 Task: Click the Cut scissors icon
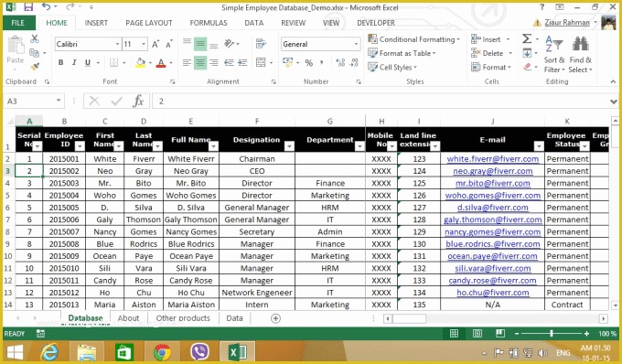[x=35, y=38]
